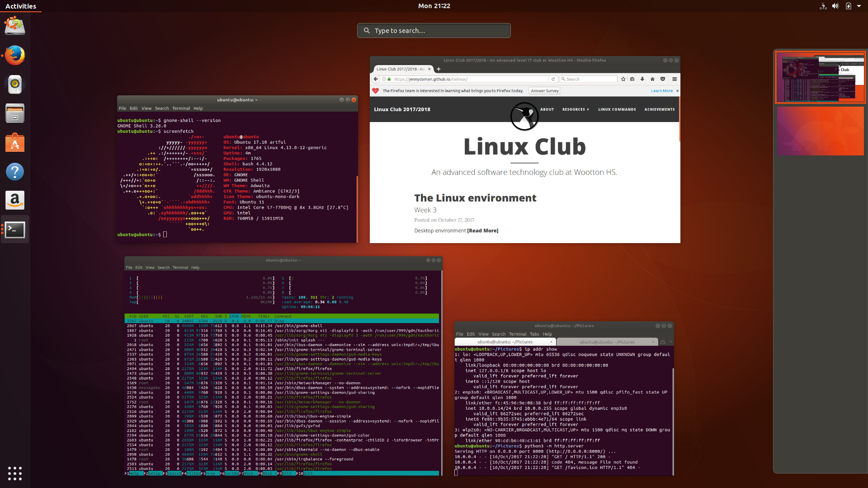
Task: Focus the Type to search field
Action: tap(434, 30)
